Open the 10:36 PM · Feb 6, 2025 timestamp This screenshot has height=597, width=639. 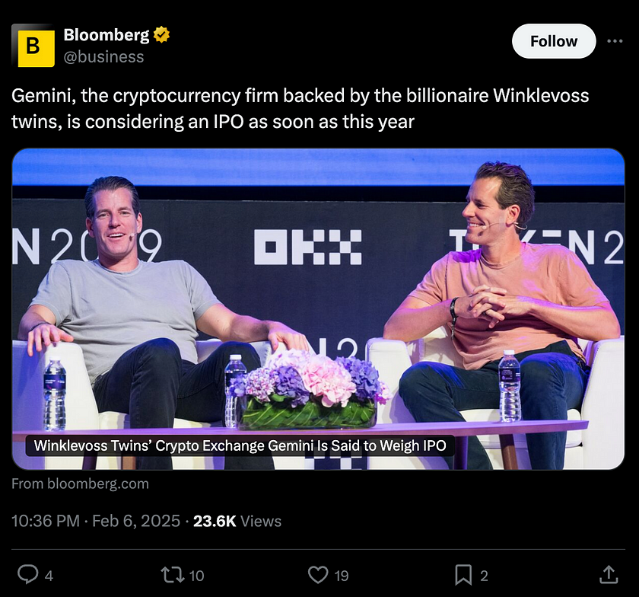[x=96, y=521]
